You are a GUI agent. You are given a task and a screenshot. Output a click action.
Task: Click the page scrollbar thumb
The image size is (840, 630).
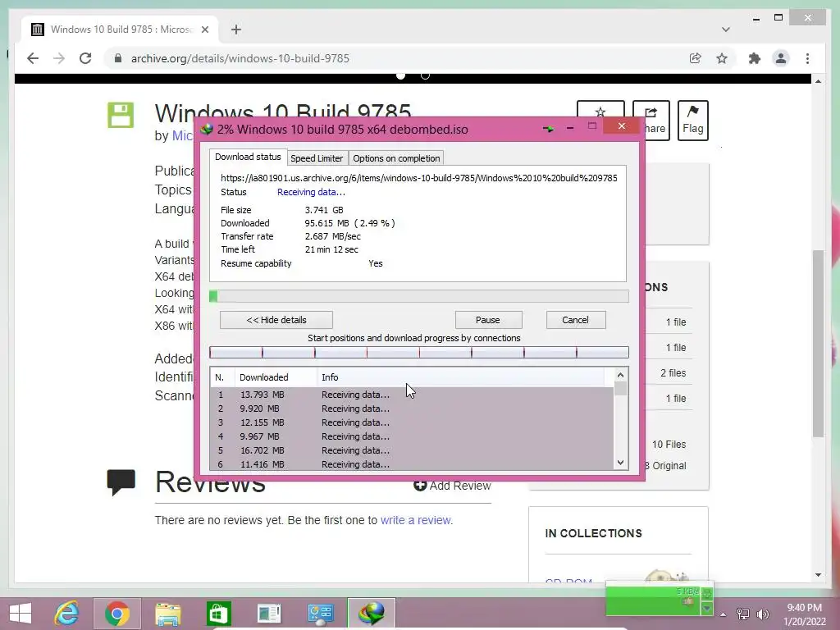(x=818, y=343)
